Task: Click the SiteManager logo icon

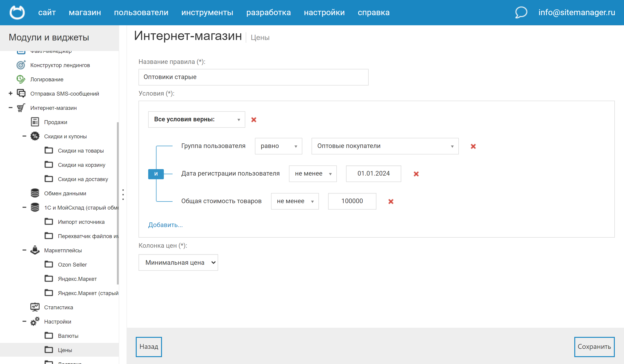Action: coord(17,12)
